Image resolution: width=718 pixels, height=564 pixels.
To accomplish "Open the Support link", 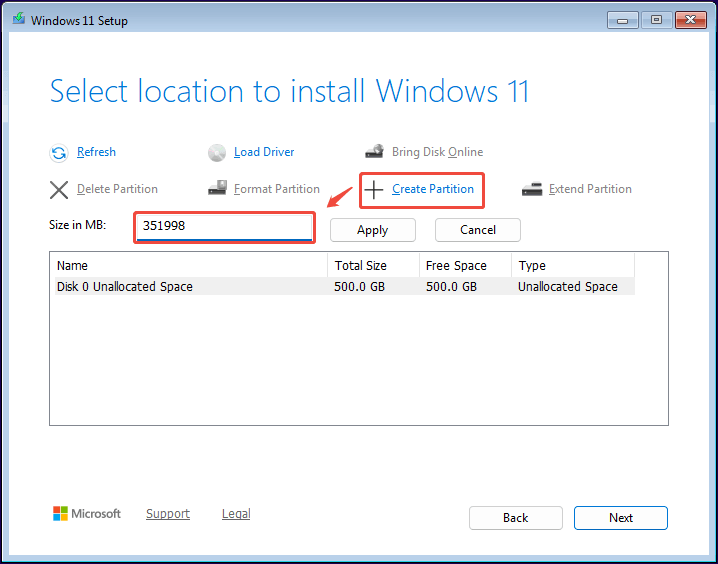I will [168, 514].
